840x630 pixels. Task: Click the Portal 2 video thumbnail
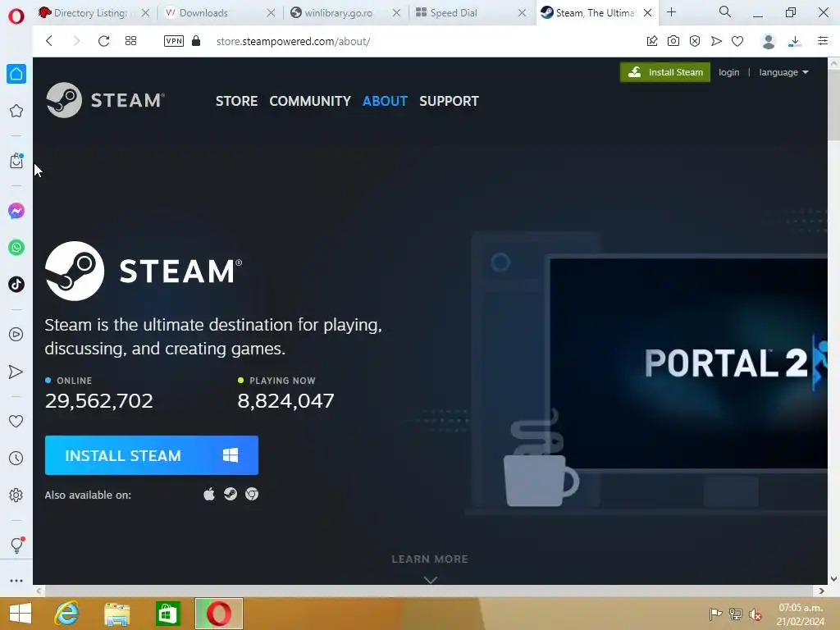(x=689, y=363)
